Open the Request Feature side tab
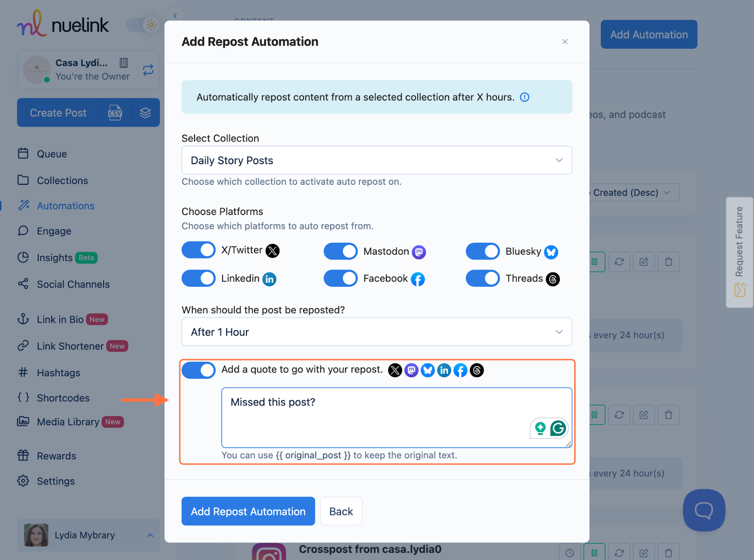 tap(739, 252)
